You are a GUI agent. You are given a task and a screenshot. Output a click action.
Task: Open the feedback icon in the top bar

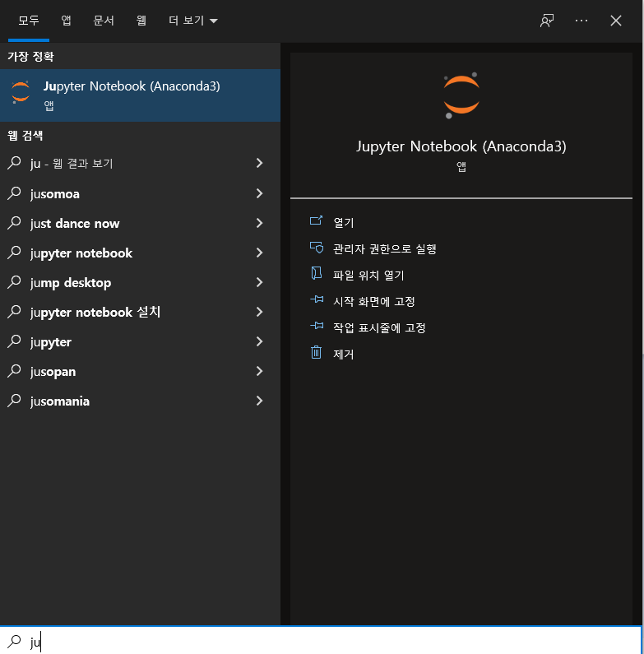547,21
